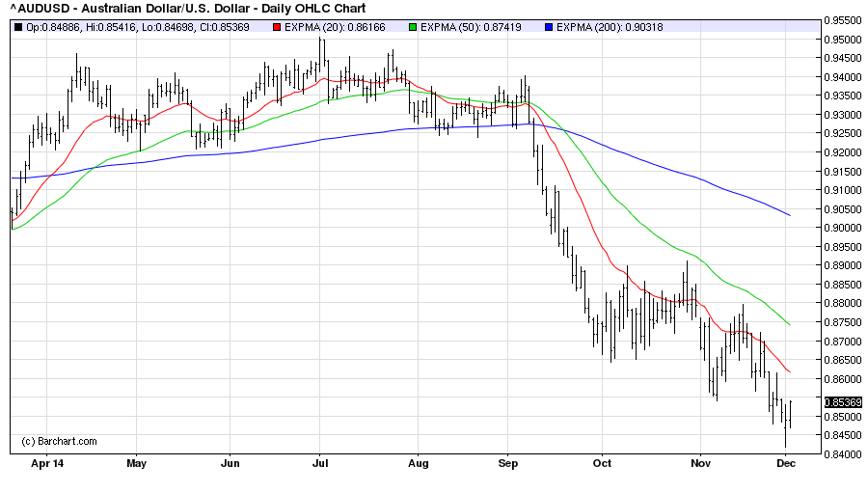
Task: Click the 'Oct' date axis label
Action: [602, 463]
